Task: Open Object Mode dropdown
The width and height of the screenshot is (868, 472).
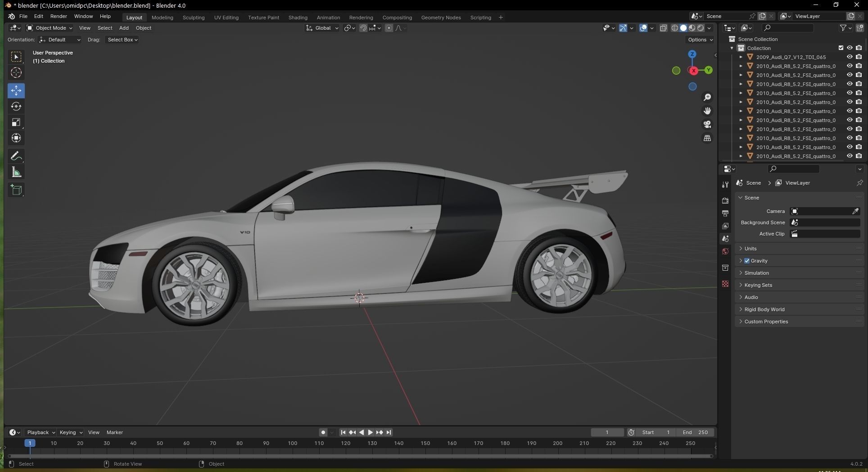Action: coord(50,28)
